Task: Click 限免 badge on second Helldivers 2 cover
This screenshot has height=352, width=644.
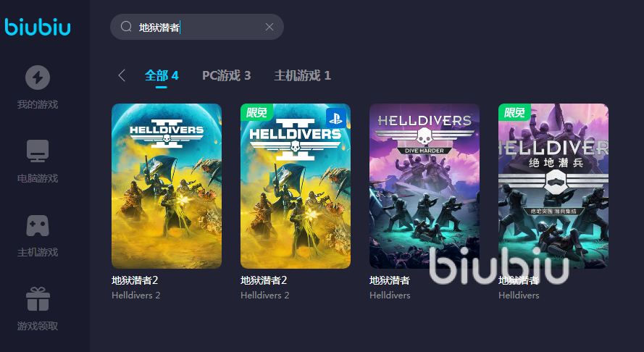Action: click(256, 112)
